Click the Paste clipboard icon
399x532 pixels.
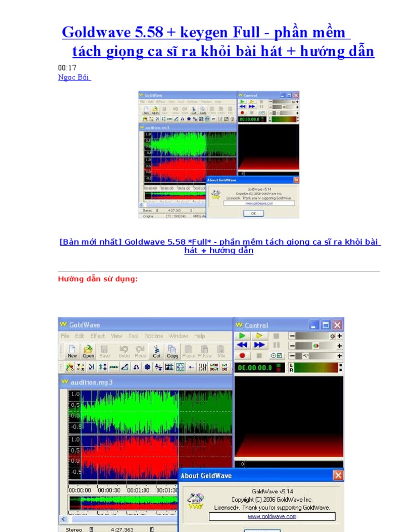point(189,351)
